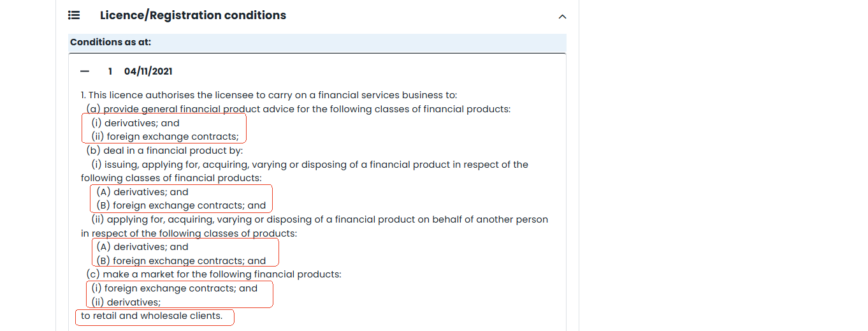Select the 04/11/2021 condition date
Viewport: 868px width, 331px height.
[x=148, y=71]
